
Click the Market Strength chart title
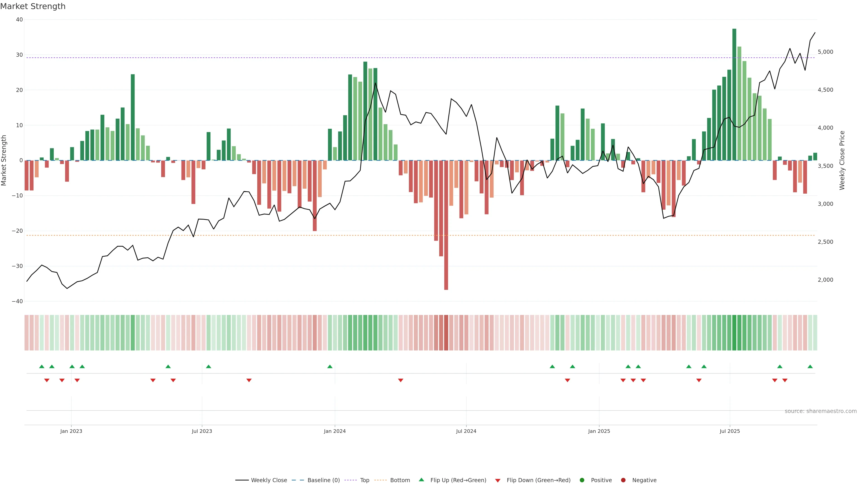[33, 6]
